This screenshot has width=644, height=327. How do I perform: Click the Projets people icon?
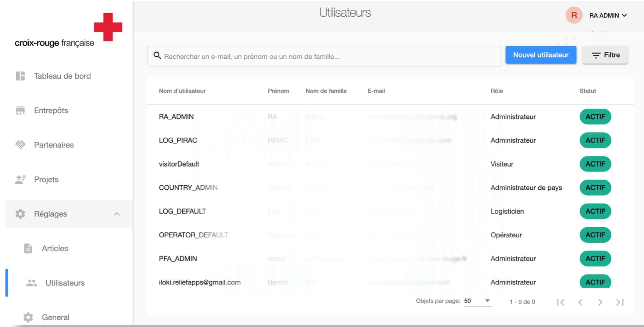click(x=20, y=179)
